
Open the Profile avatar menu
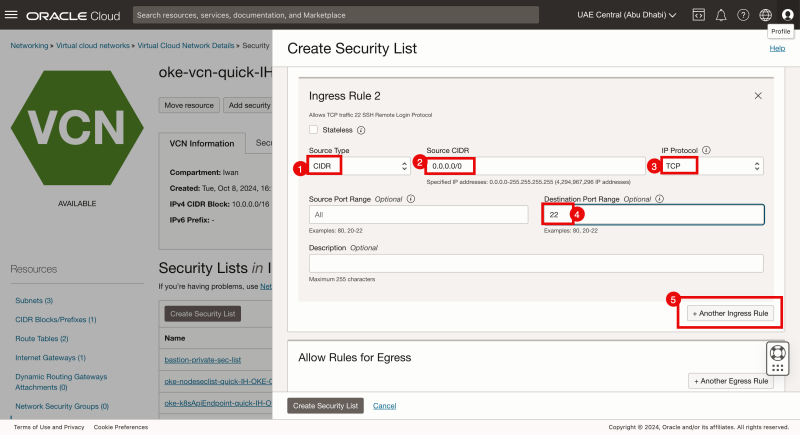tap(787, 15)
